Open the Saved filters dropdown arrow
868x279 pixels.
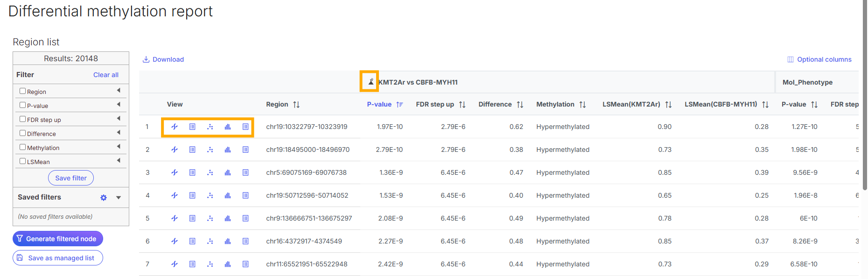(x=119, y=198)
